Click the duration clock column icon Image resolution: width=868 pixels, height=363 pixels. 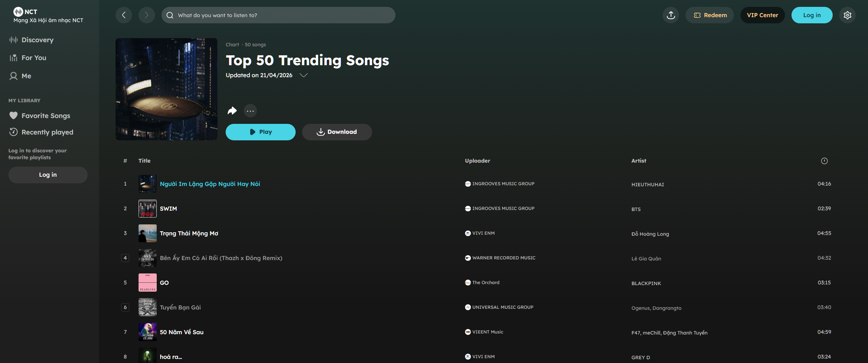pyautogui.click(x=824, y=161)
